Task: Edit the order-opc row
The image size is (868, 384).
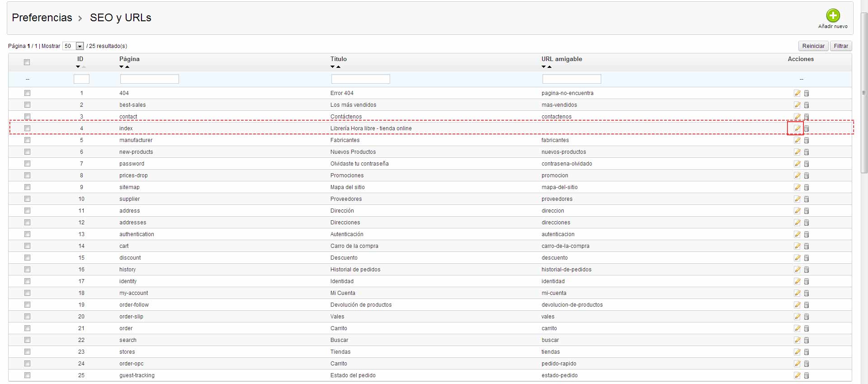Action: pyautogui.click(x=797, y=364)
